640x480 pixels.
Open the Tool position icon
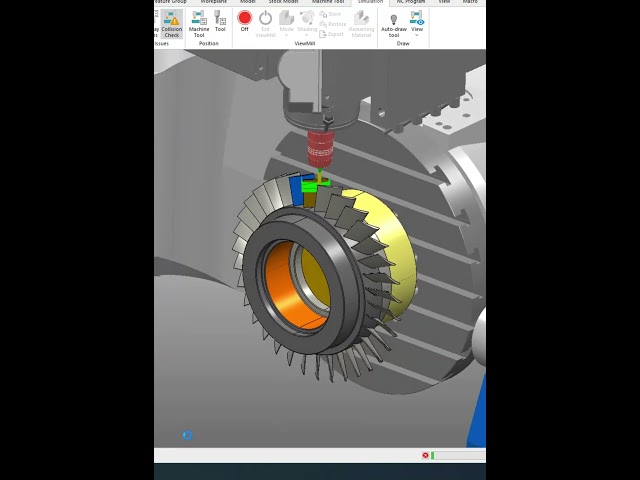pyautogui.click(x=220, y=21)
